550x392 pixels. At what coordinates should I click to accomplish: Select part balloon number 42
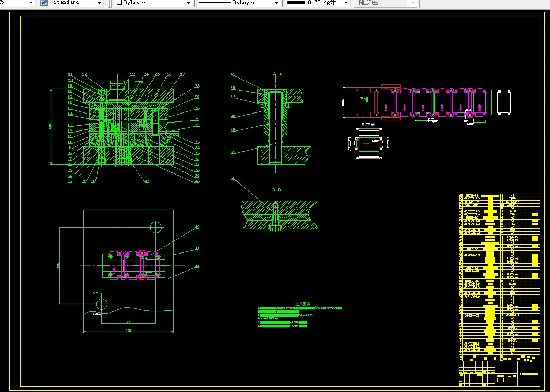[x=197, y=228]
